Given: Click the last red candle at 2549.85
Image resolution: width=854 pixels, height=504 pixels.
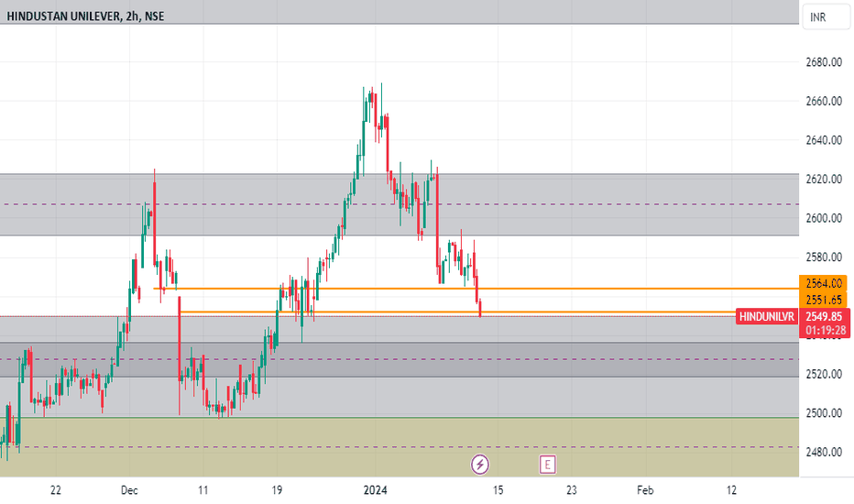Looking at the screenshot, I should (480, 309).
